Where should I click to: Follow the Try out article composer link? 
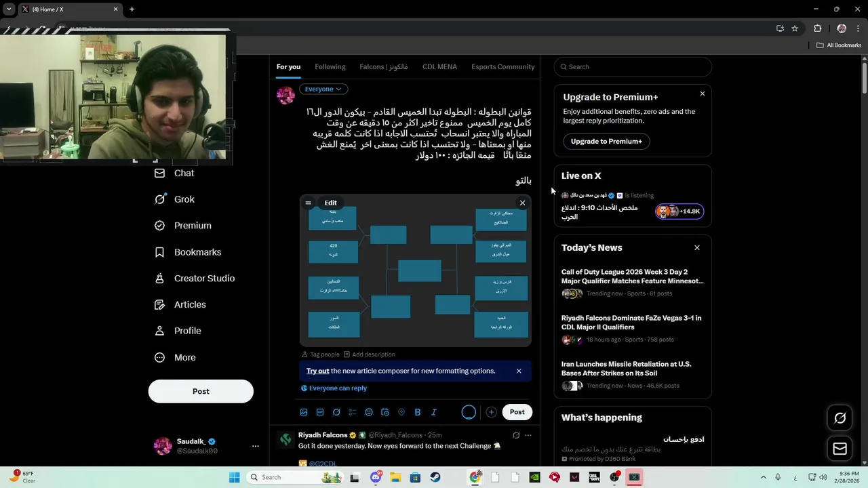point(317,371)
